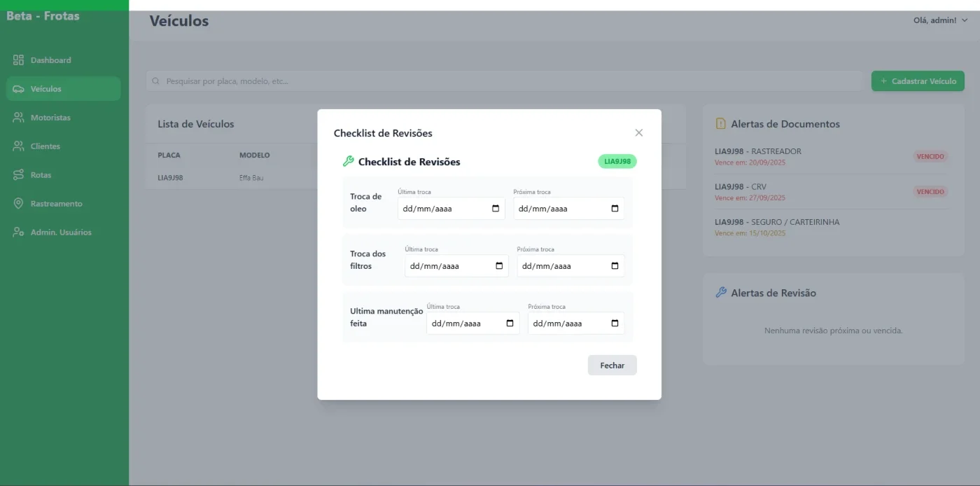Open the Dashboard sidebar item
Image resolution: width=980 pixels, height=486 pixels.
click(x=63, y=60)
